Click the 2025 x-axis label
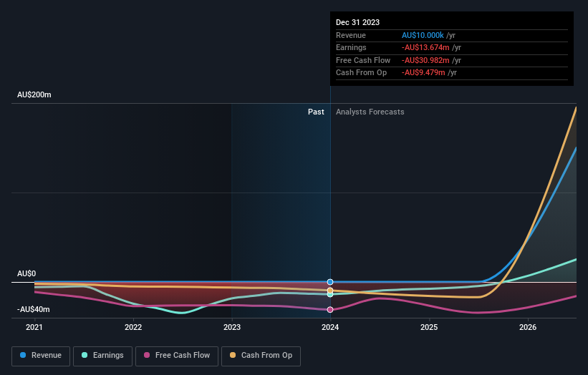Screen dimensions: 588x375 pos(429,327)
